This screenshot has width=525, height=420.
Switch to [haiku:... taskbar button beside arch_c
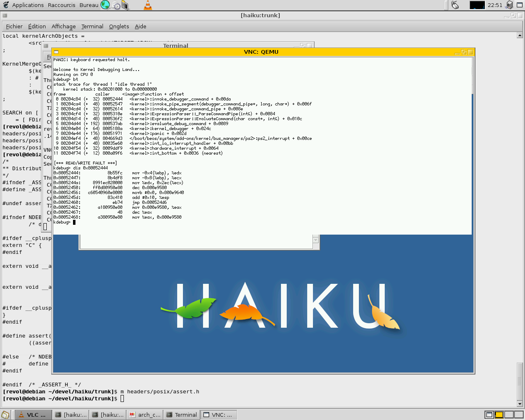pos(108,415)
